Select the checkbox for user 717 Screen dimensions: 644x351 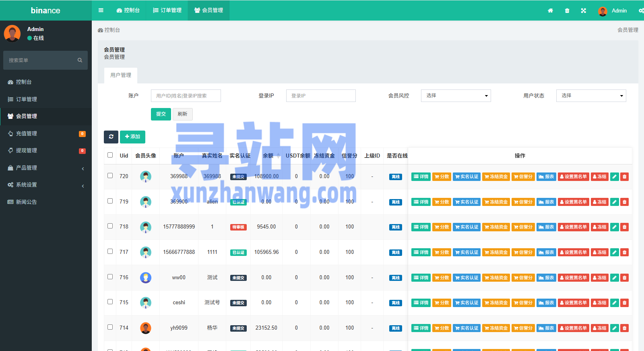pos(110,251)
